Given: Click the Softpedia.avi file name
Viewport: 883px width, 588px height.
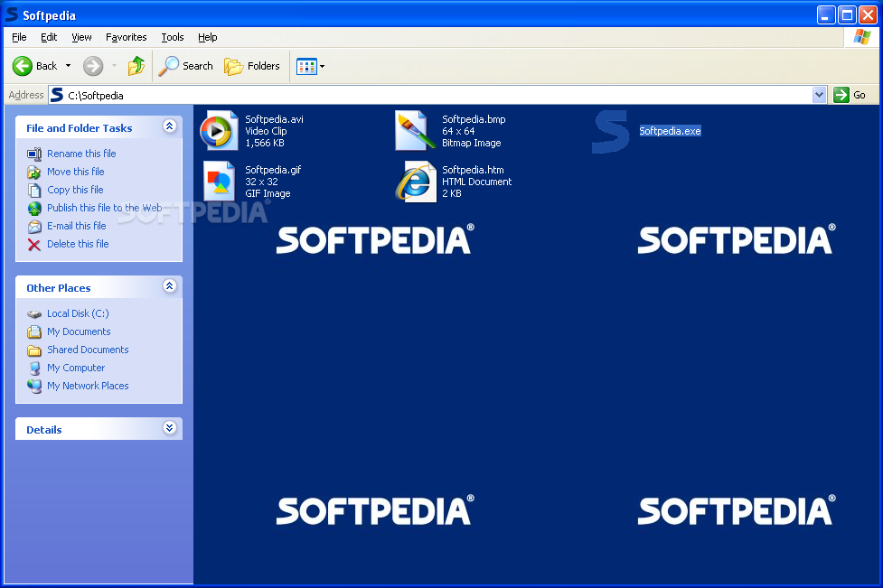Looking at the screenshot, I should point(274,119).
